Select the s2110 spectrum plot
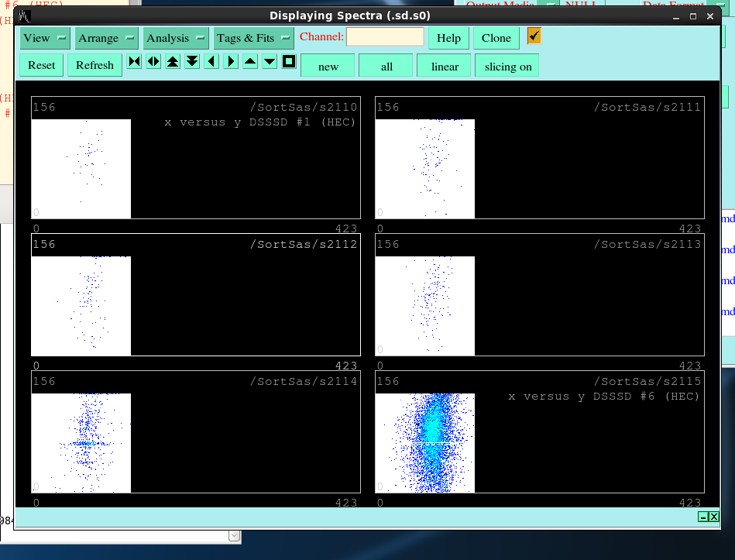735x560 pixels. [195, 157]
